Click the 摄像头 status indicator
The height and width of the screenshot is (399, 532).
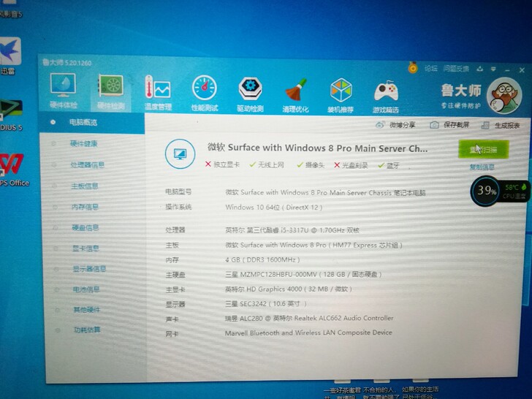pyautogui.click(x=311, y=165)
